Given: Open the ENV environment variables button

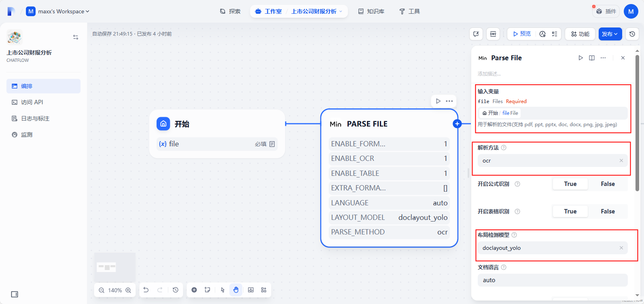Looking at the screenshot, I should (493, 34).
